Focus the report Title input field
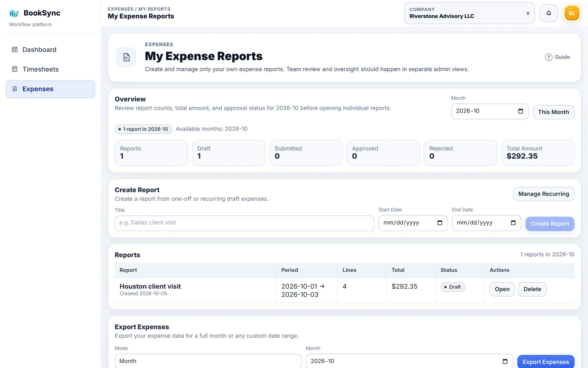Image resolution: width=588 pixels, height=368 pixels. click(x=244, y=223)
